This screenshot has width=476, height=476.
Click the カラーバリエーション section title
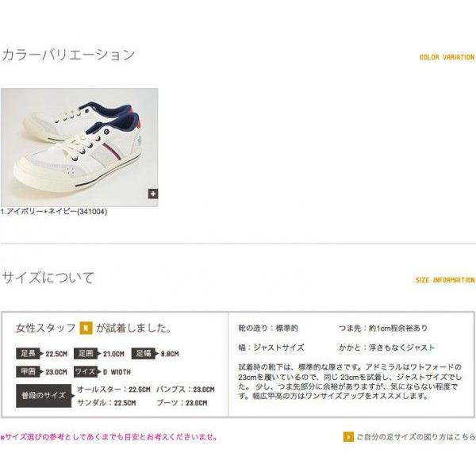68,55
